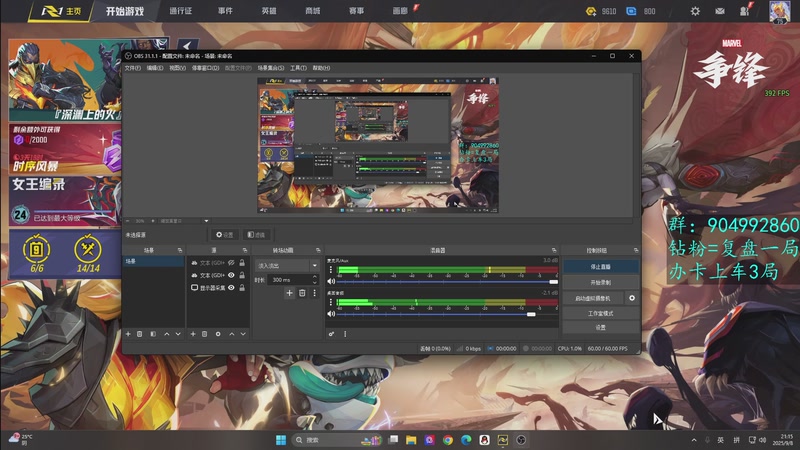
Task: Open Chrome from the taskbar
Action: point(448,440)
